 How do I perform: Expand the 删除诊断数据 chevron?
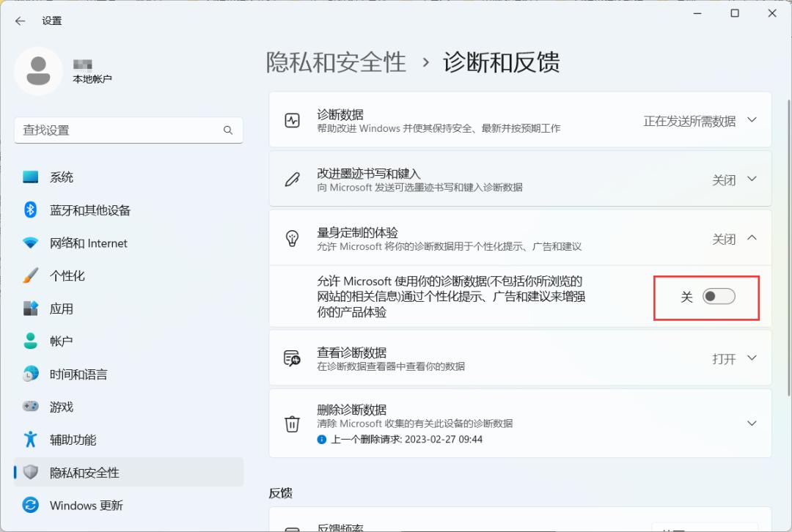(x=752, y=424)
